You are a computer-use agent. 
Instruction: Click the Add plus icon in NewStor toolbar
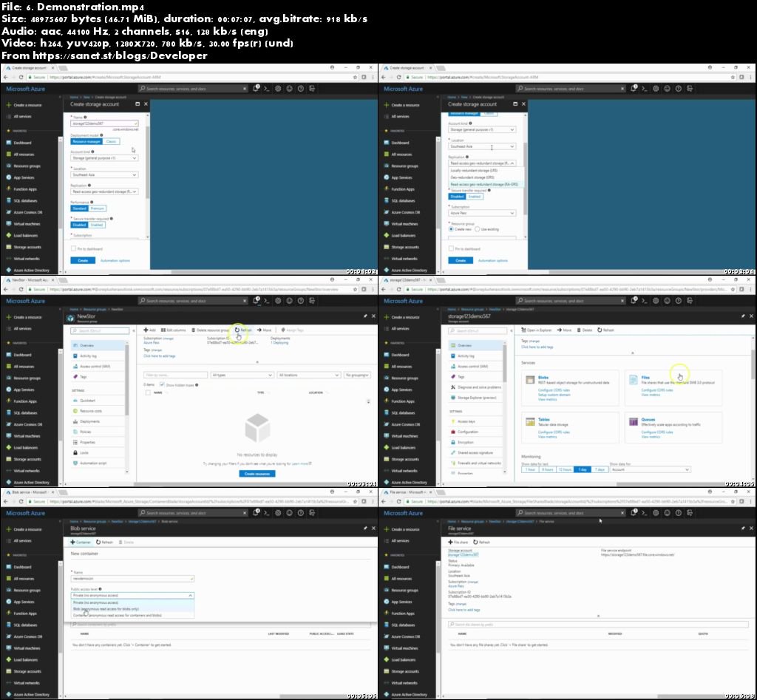click(146, 330)
